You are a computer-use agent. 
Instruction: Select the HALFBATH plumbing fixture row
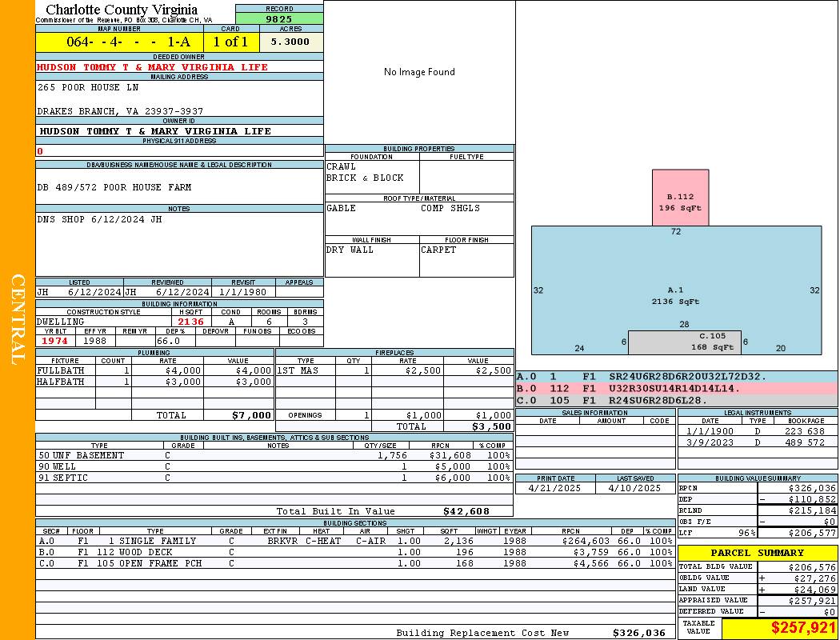click(x=155, y=382)
